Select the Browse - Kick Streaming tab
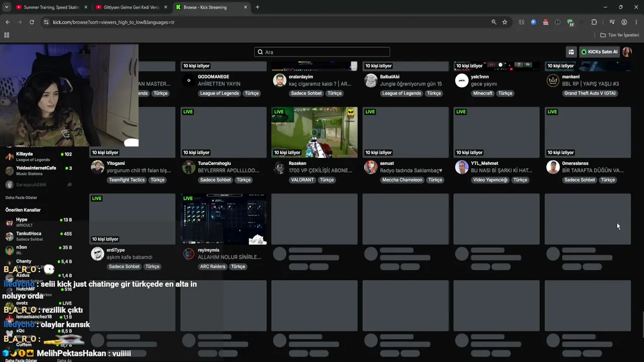The height and width of the screenshot is (362, 644). [x=211, y=7]
